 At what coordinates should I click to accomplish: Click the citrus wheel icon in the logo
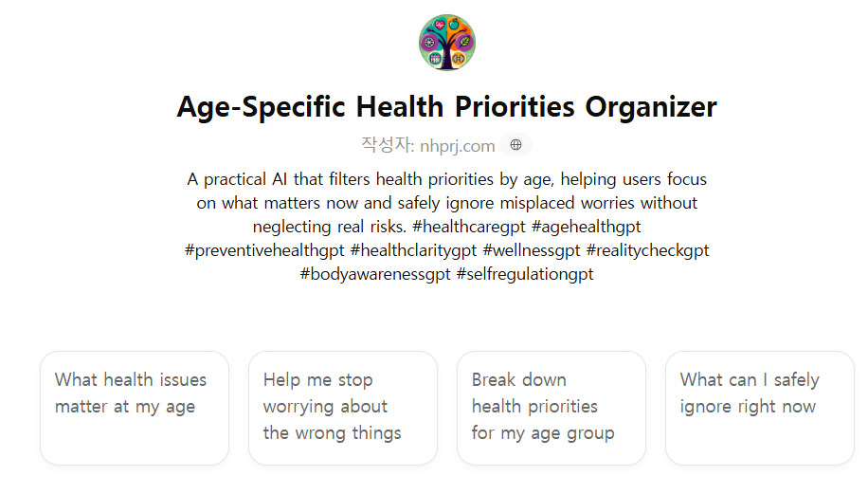point(429,42)
